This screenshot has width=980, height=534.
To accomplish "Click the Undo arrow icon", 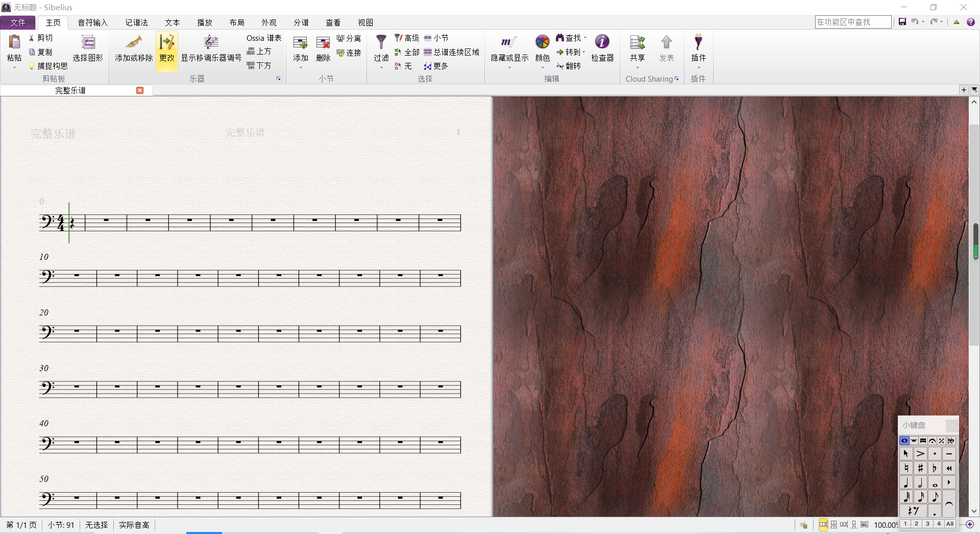I will click(x=915, y=21).
